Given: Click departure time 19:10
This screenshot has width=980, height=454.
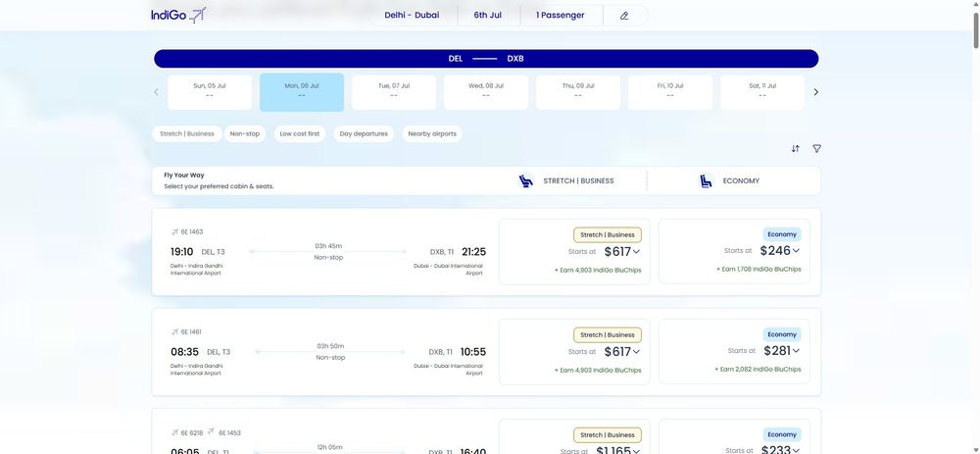Looking at the screenshot, I should pyautogui.click(x=182, y=252).
